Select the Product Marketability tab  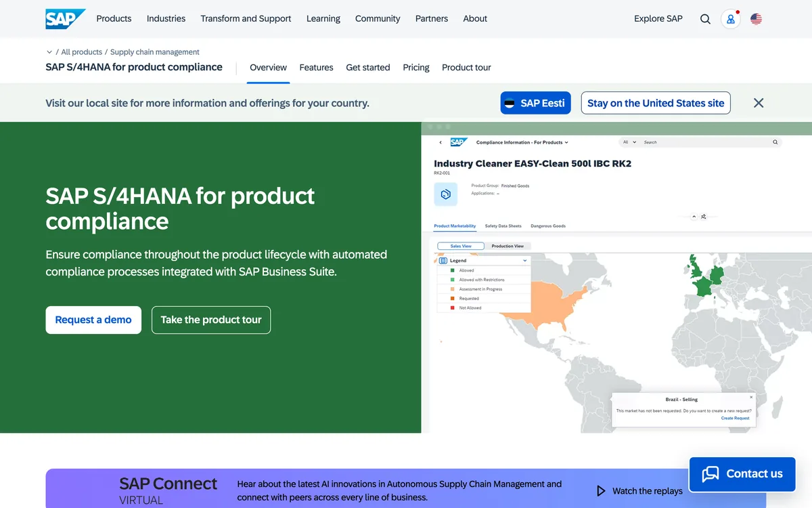pos(455,226)
